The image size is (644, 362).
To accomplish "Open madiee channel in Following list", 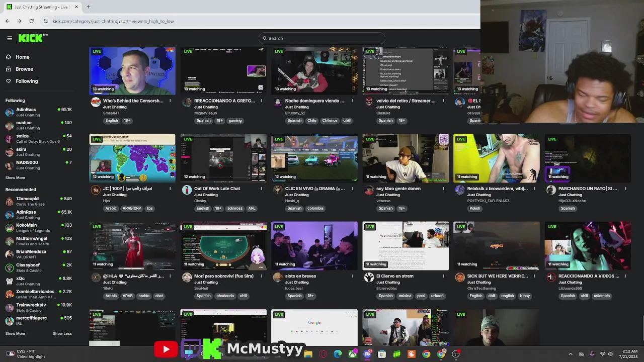I will coord(39,125).
